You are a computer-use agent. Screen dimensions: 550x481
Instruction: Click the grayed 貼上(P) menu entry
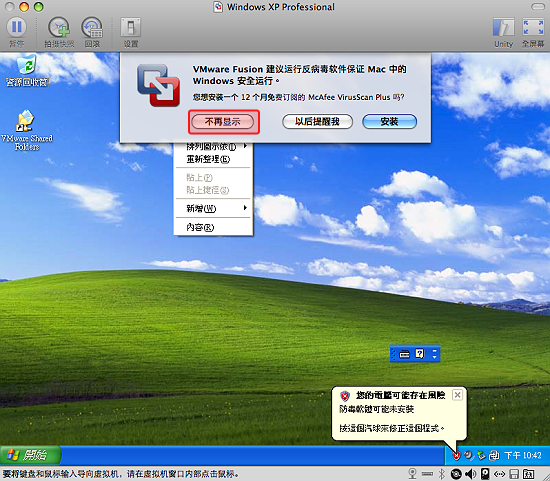tap(213, 178)
